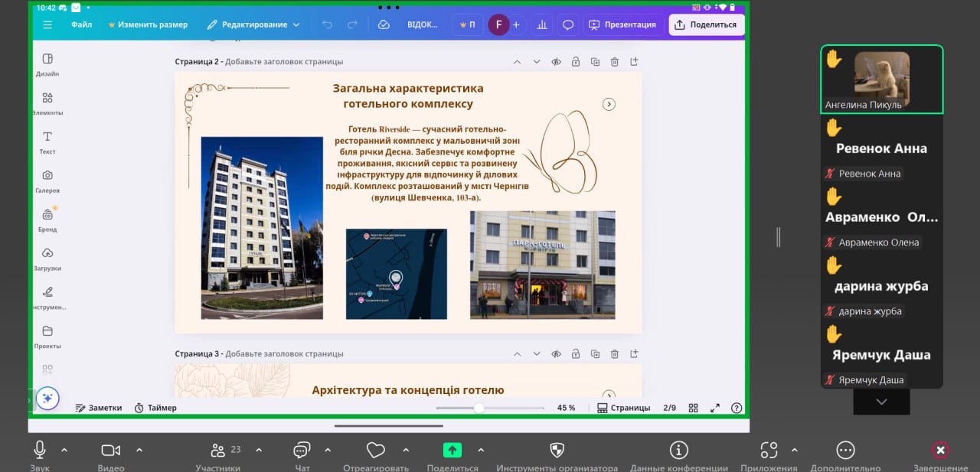This screenshot has height=472, width=980.
Task: Duplicate Страница 2
Action: click(x=595, y=62)
